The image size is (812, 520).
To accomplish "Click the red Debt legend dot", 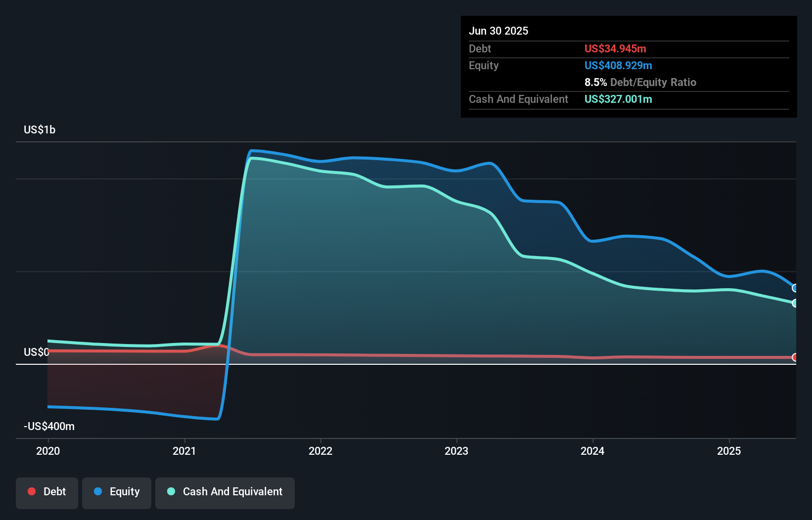I will click(x=32, y=491).
